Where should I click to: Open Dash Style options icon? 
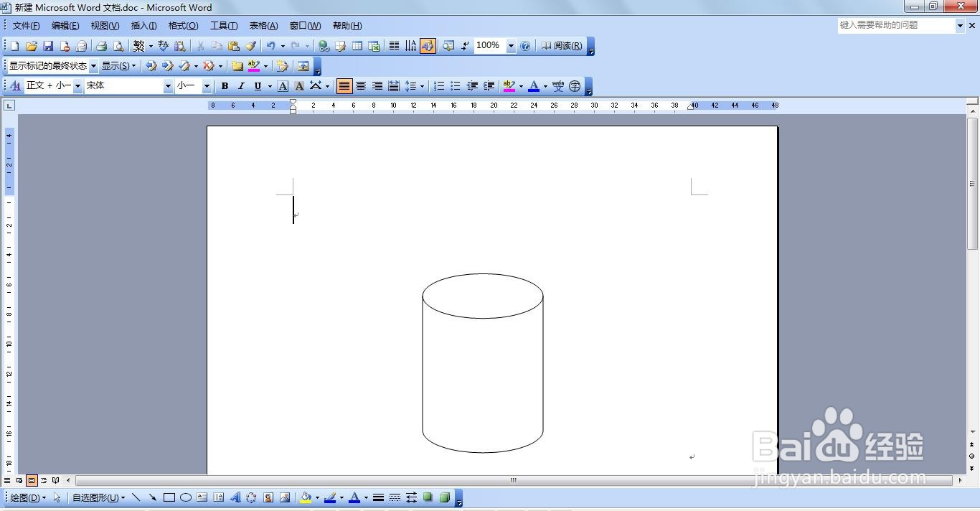[395, 497]
